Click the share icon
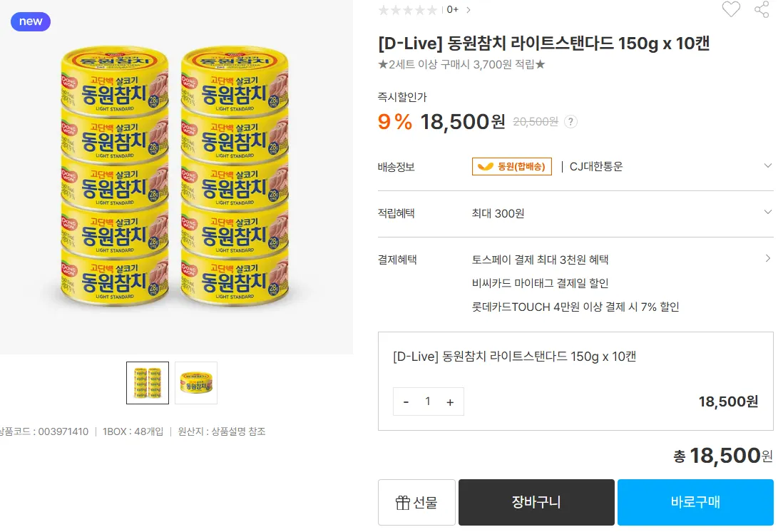The height and width of the screenshot is (532, 783). pyautogui.click(x=762, y=9)
